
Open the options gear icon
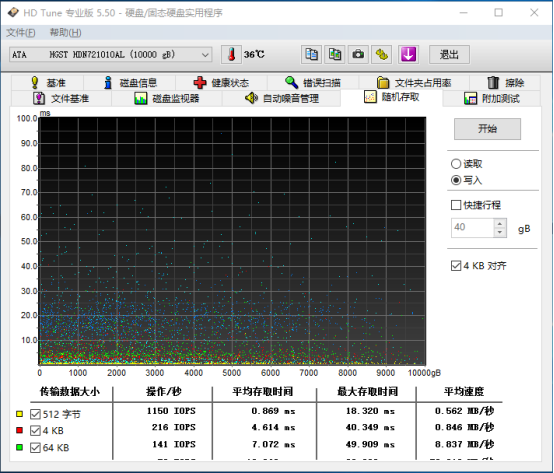(382, 55)
